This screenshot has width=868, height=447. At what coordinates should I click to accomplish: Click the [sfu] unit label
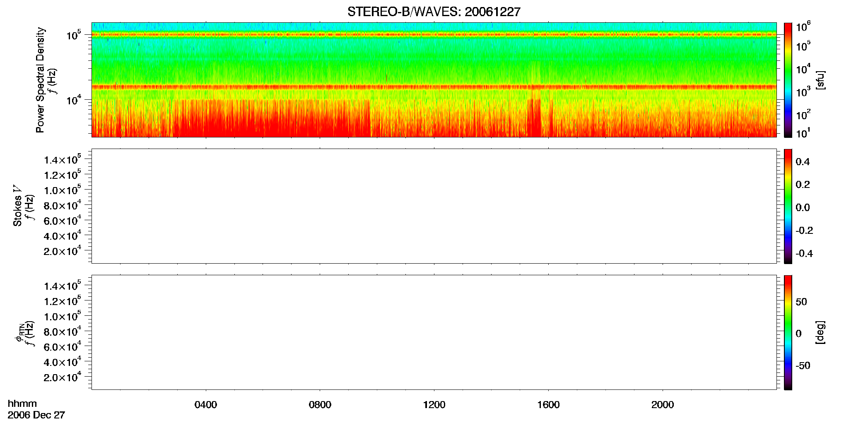click(x=820, y=80)
